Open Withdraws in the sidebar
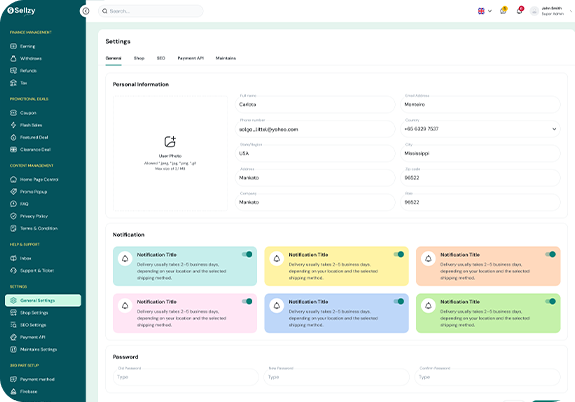The height and width of the screenshot is (402, 575). [x=26, y=58]
